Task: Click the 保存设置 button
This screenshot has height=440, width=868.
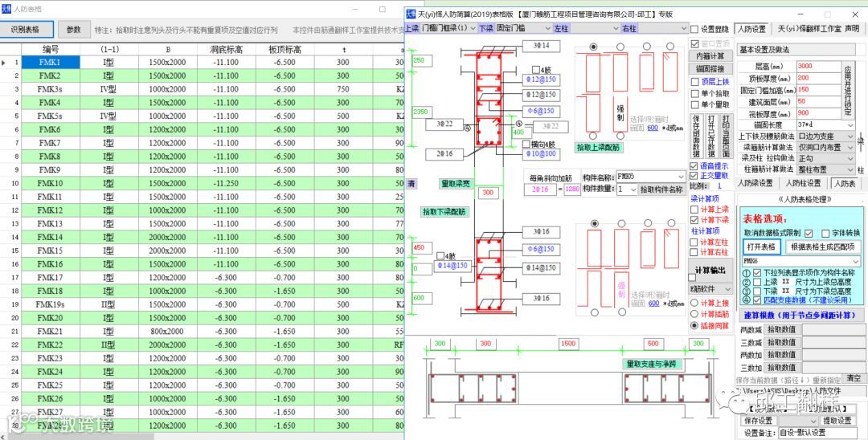Action: (x=757, y=421)
